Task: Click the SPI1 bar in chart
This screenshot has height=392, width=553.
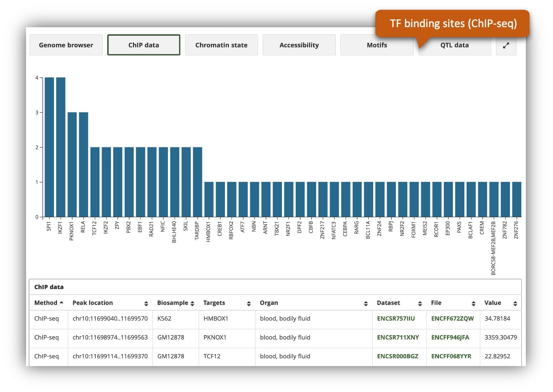Action: coord(49,147)
